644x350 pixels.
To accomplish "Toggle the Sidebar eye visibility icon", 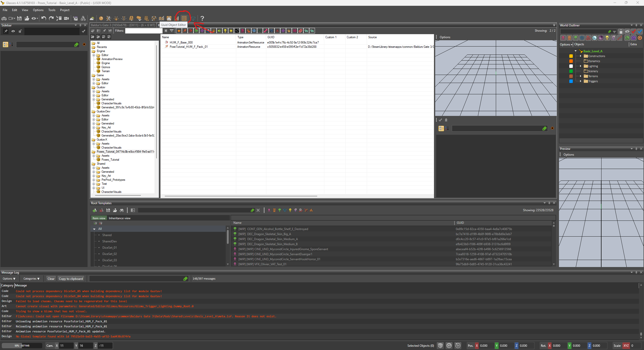I will (13, 31).
